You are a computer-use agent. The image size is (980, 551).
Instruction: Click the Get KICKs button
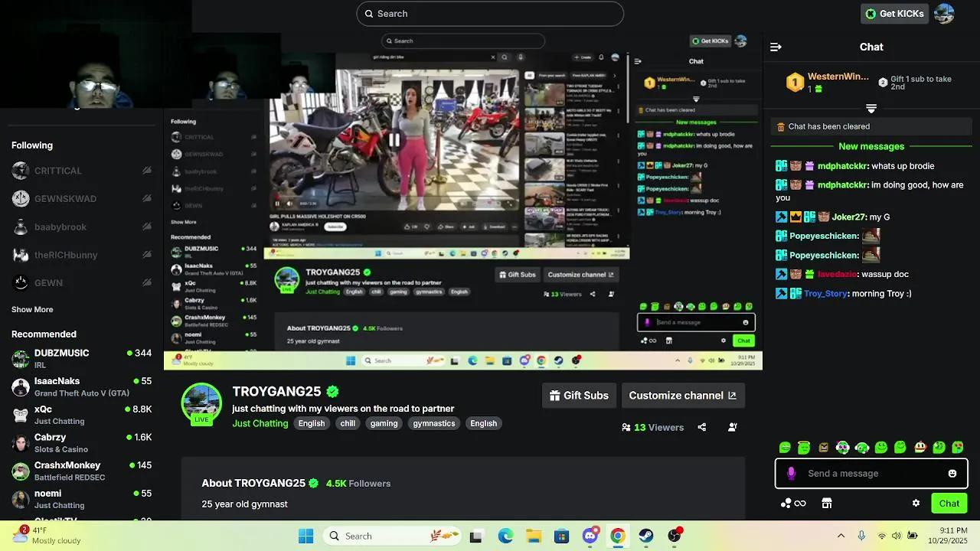[893, 13]
